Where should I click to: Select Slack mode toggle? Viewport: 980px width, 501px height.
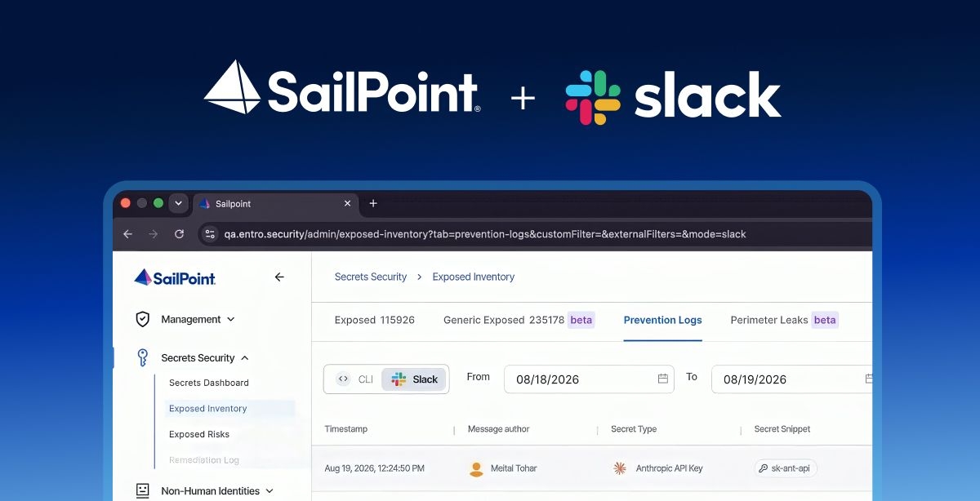pos(415,379)
